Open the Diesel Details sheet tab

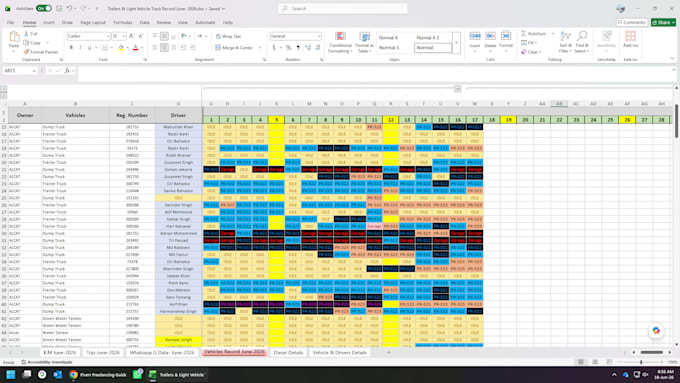point(288,353)
